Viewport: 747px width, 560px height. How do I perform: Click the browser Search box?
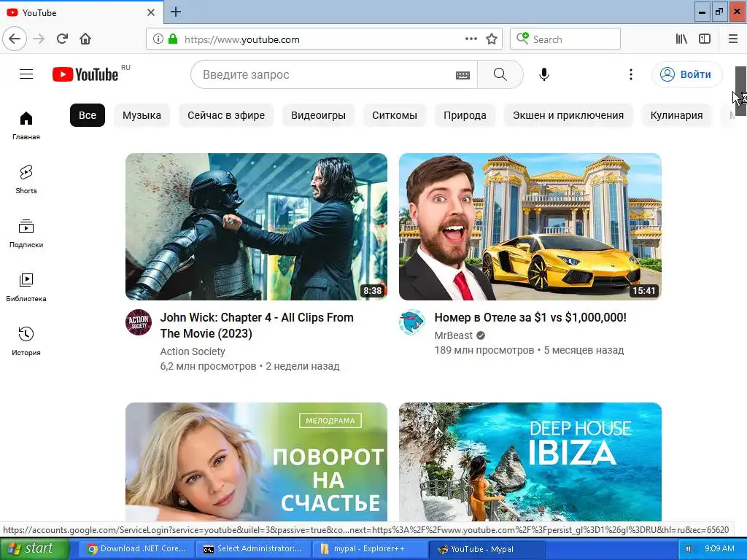point(565,39)
